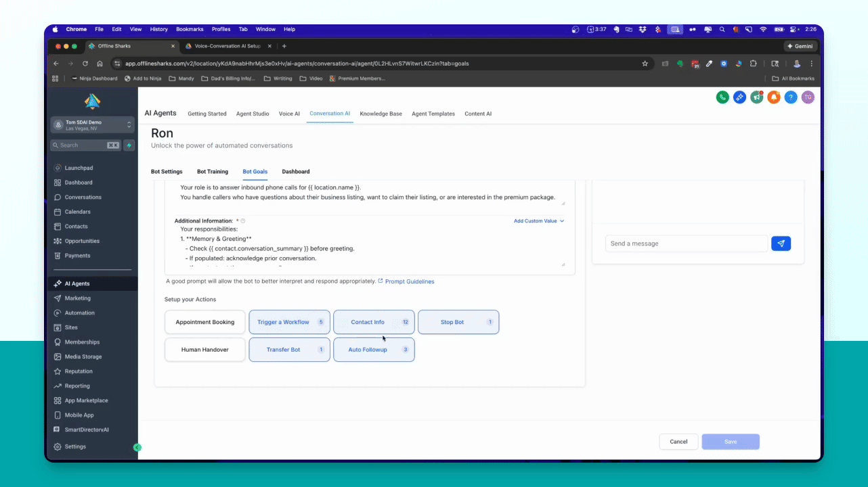Open the bot Dashboard tab
Screen dimensions: 868x487
pyautogui.click(x=296, y=172)
